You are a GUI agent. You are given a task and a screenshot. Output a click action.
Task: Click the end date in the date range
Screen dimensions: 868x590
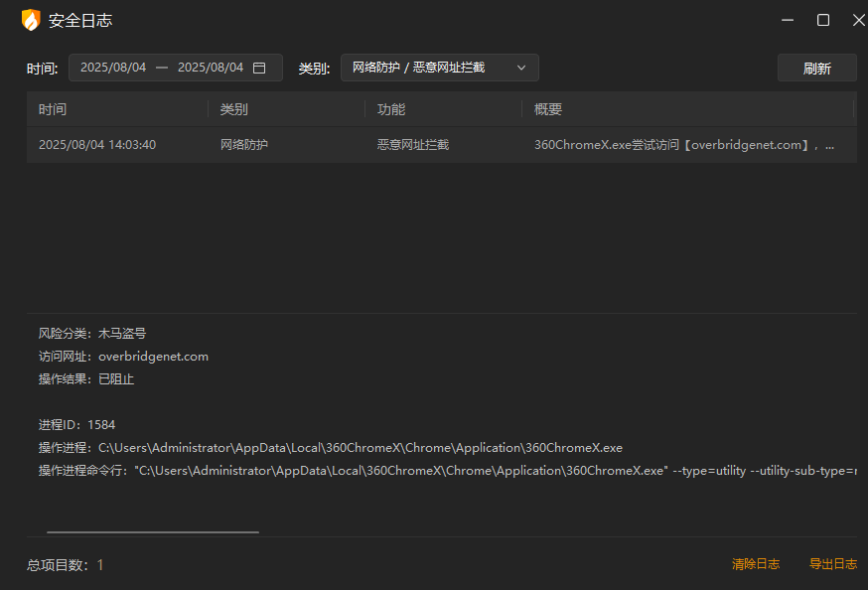(x=210, y=68)
